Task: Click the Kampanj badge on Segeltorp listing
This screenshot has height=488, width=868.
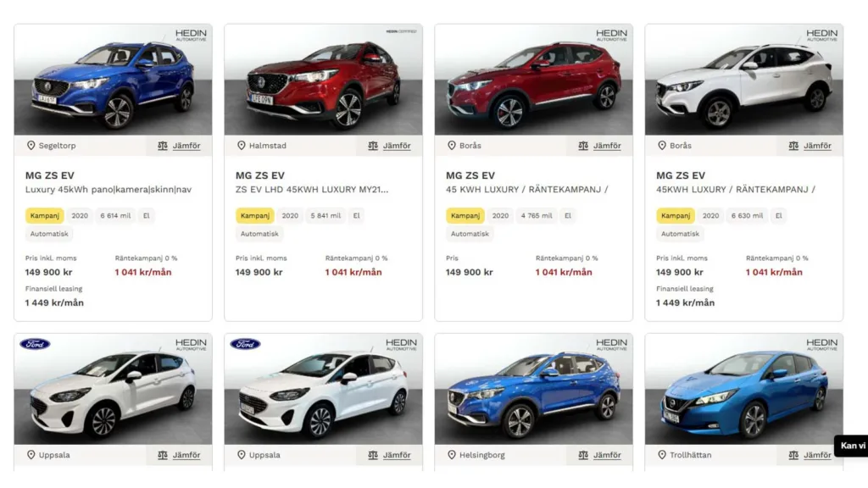Action: [x=44, y=216]
